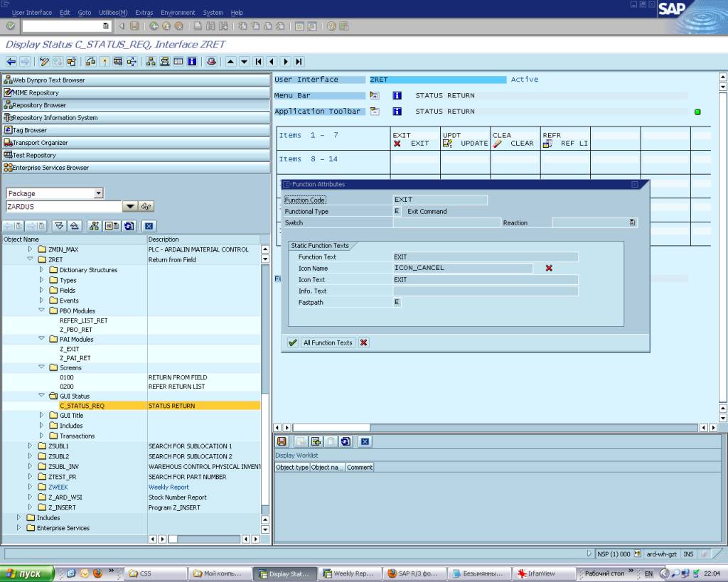Screen dimensions: 728x582
Task: Open the Windows Start (пуск) button
Action: [x=26, y=573]
